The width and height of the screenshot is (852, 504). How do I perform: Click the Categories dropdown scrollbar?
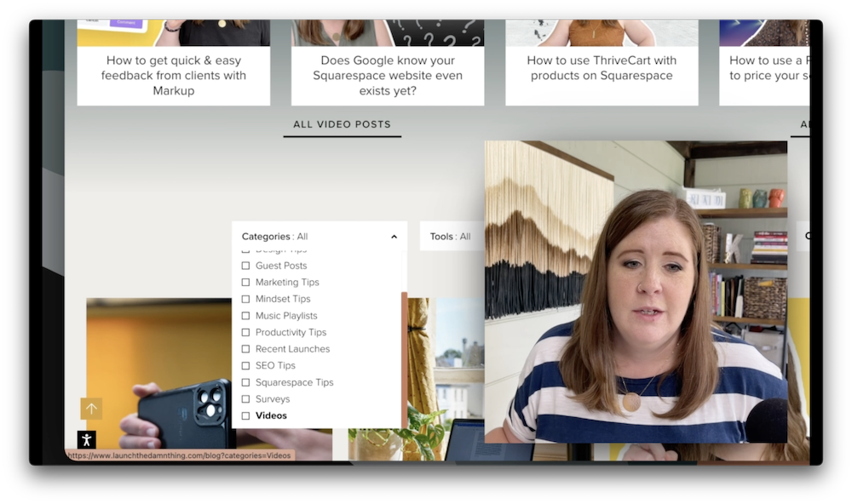(x=404, y=358)
